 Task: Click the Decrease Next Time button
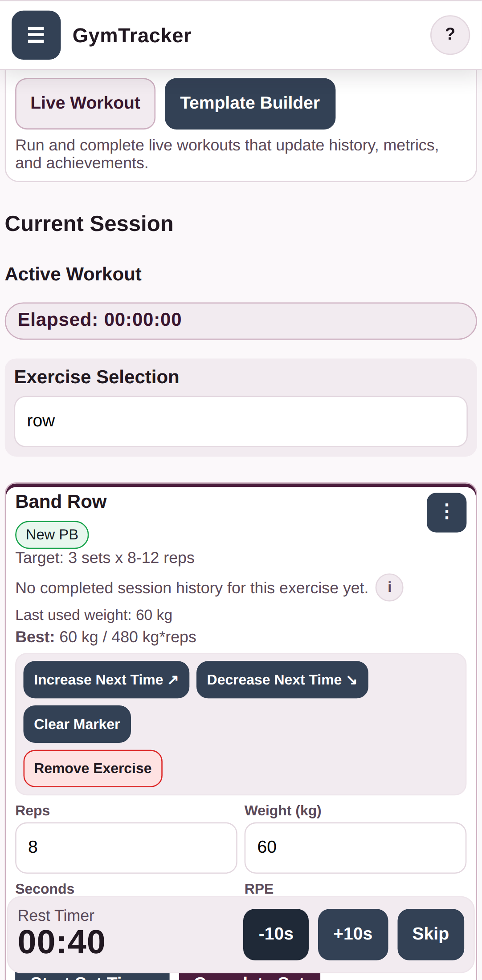pos(282,680)
